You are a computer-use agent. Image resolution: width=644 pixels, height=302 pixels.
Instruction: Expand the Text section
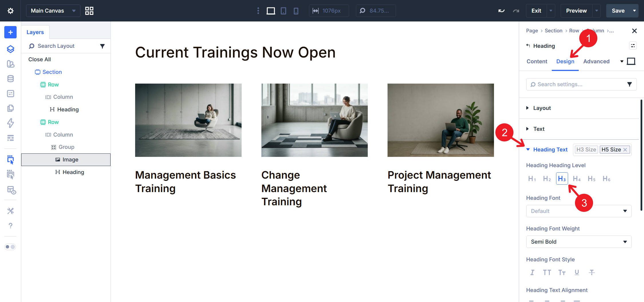coord(539,129)
